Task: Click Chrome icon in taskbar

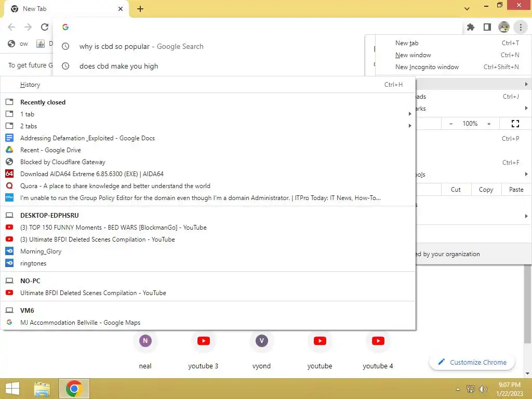Action: pyautogui.click(x=74, y=389)
